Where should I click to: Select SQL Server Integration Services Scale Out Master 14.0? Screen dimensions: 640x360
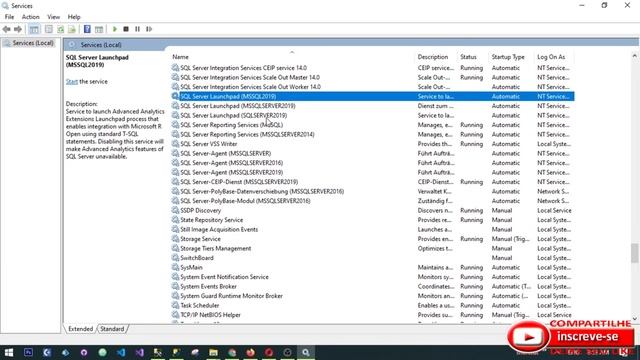[372, 77]
